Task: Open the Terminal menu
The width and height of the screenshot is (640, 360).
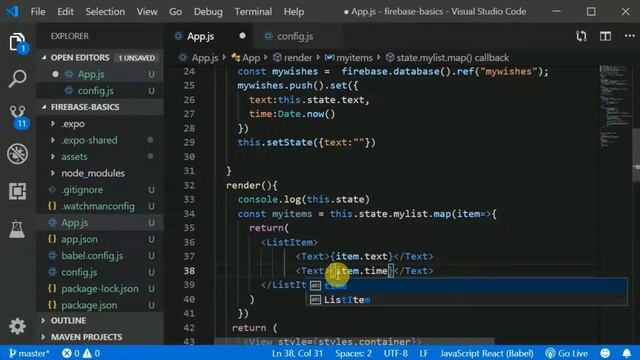Action: (253, 11)
